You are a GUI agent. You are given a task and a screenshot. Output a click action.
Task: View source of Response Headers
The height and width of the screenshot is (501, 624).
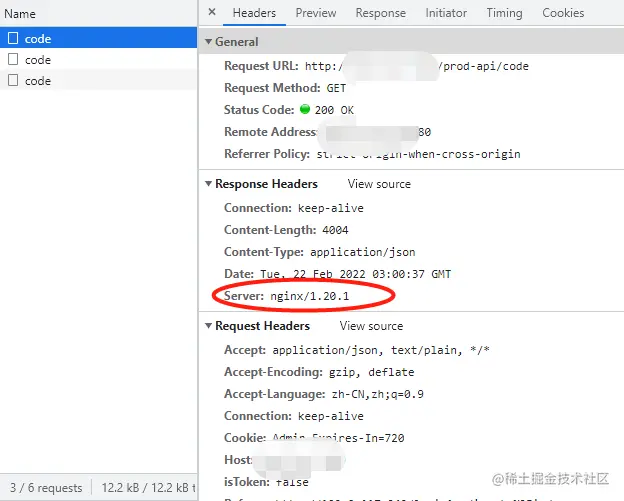coord(379,184)
